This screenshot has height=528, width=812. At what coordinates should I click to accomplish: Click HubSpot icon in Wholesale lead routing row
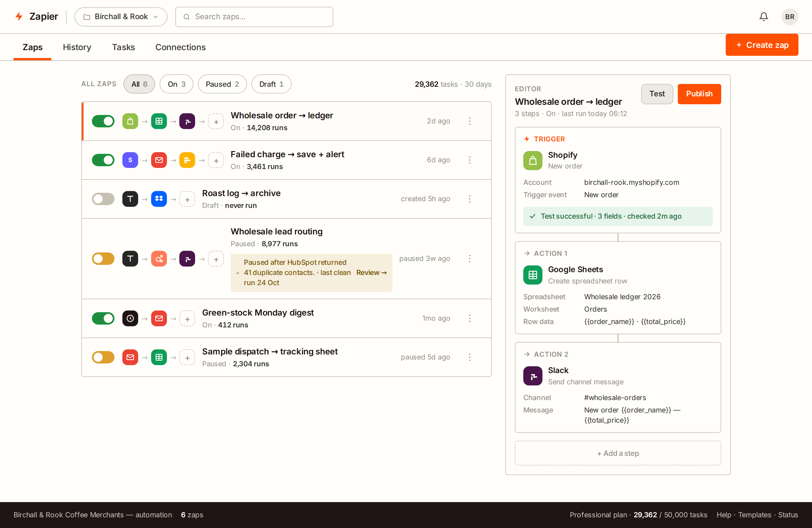(159, 259)
